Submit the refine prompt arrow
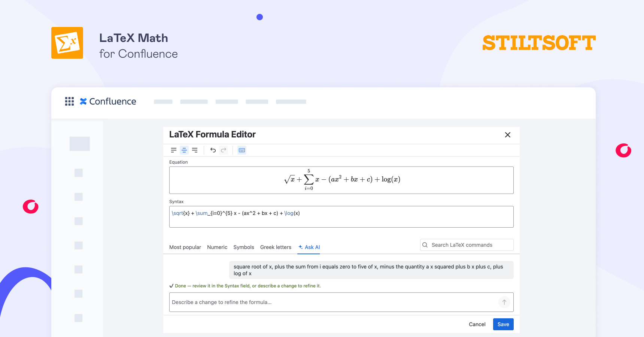Image resolution: width=644 pixels, height=337 pixels. pyautogui.click(x=504, y=302)
